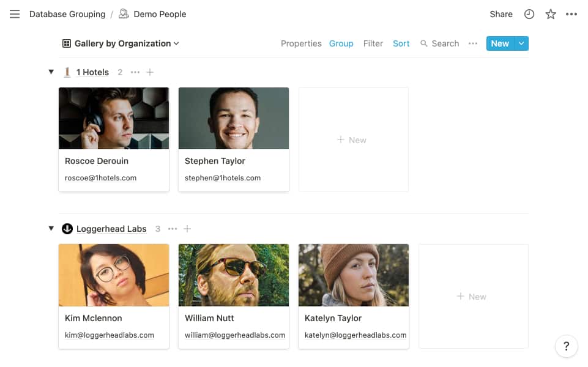Screen dimensions: 588x367
Task: Open page history via clock icon
Action: click(x=529, y=13)
